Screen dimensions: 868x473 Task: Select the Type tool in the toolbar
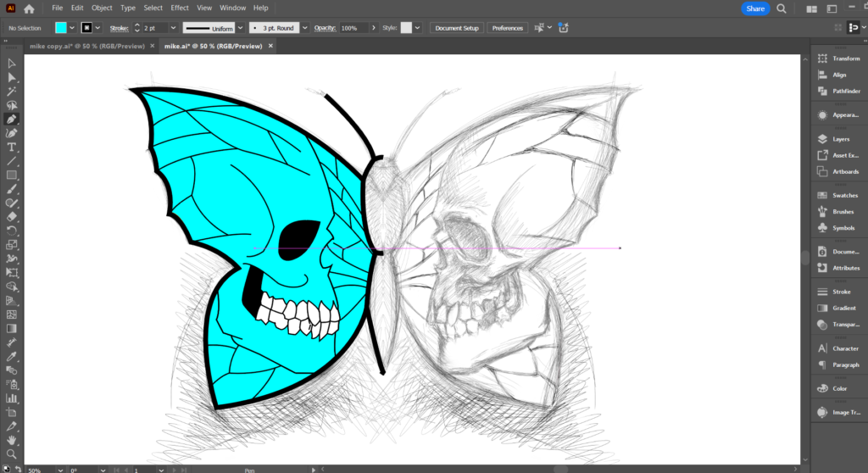(12, 147)
